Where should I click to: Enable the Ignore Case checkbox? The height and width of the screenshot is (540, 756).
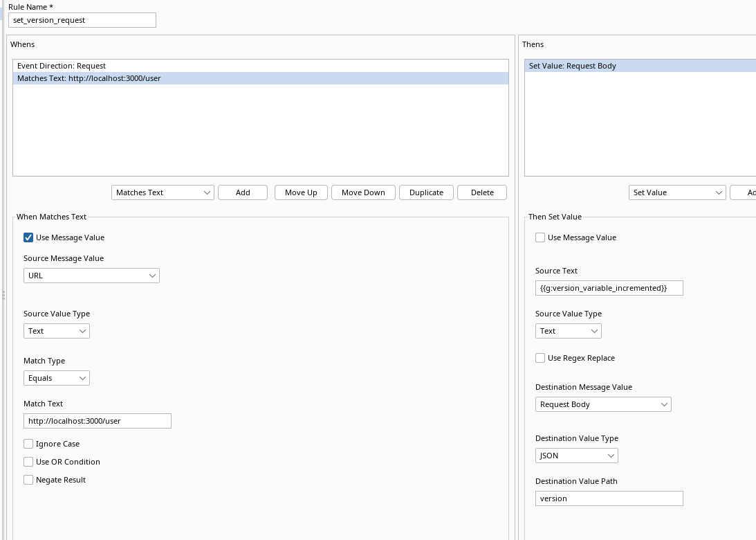click(28, 444)
